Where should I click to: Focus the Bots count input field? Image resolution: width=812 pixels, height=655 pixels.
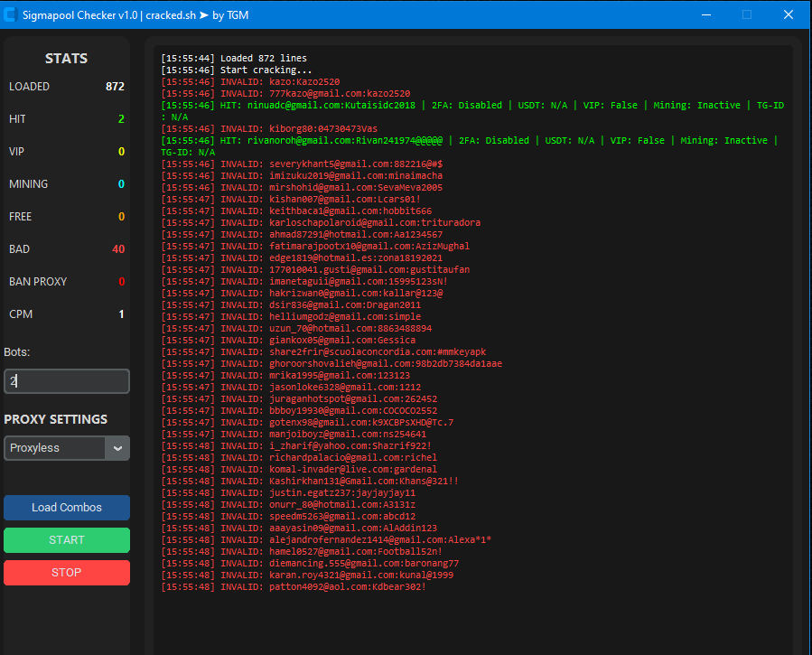pos(67,381)
